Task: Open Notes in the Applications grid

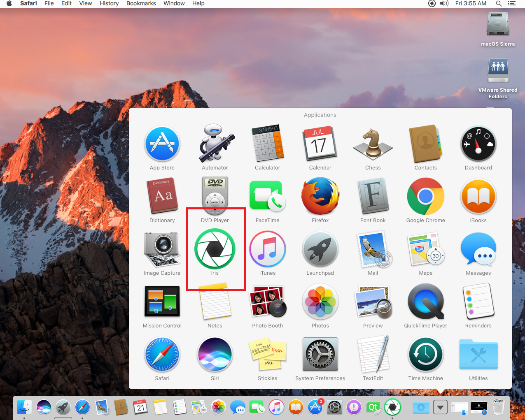Action: click(x=215, y=302)
